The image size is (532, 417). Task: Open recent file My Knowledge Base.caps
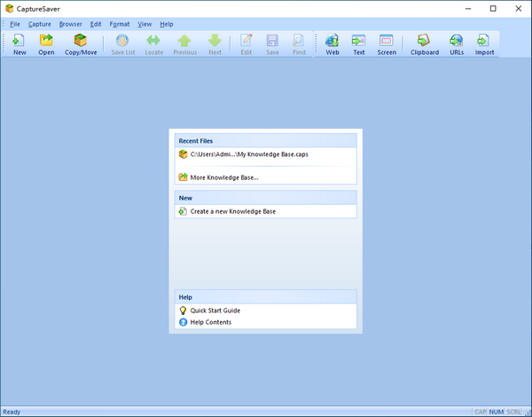pos(248,154)
